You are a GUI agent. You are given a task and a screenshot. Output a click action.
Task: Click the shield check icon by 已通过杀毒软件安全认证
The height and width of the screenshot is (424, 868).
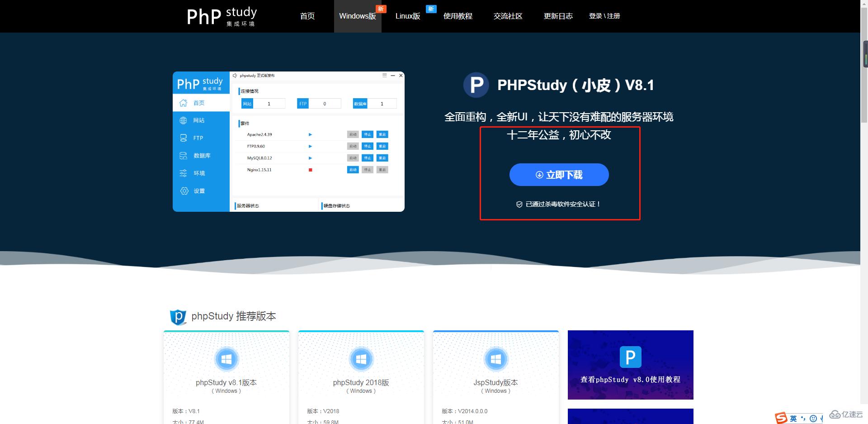point(519,205)
